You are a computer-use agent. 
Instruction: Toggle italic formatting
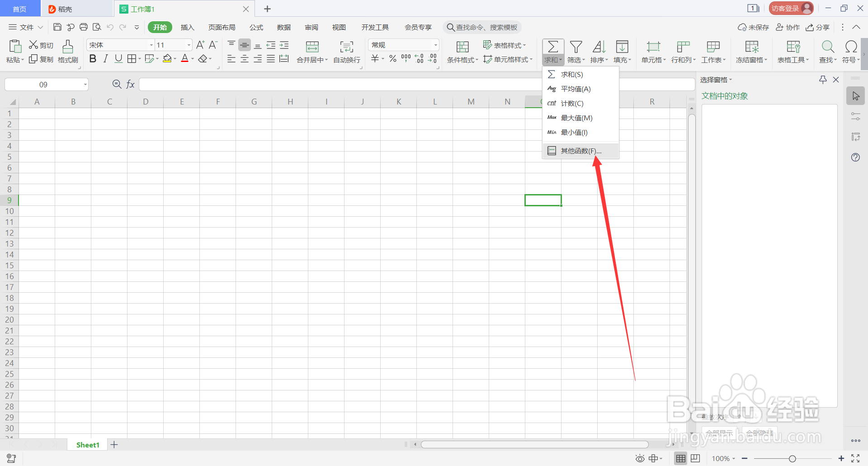click(x=105, y=58)
